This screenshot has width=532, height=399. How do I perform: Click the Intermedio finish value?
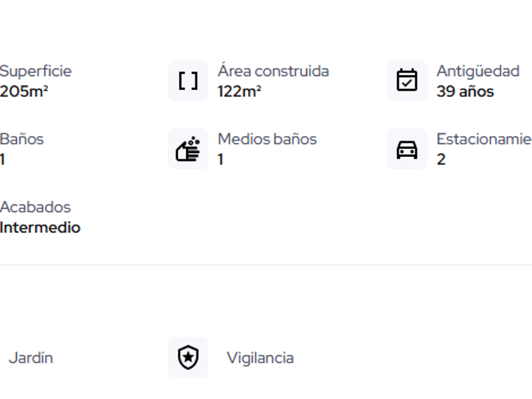coord(40,228)
